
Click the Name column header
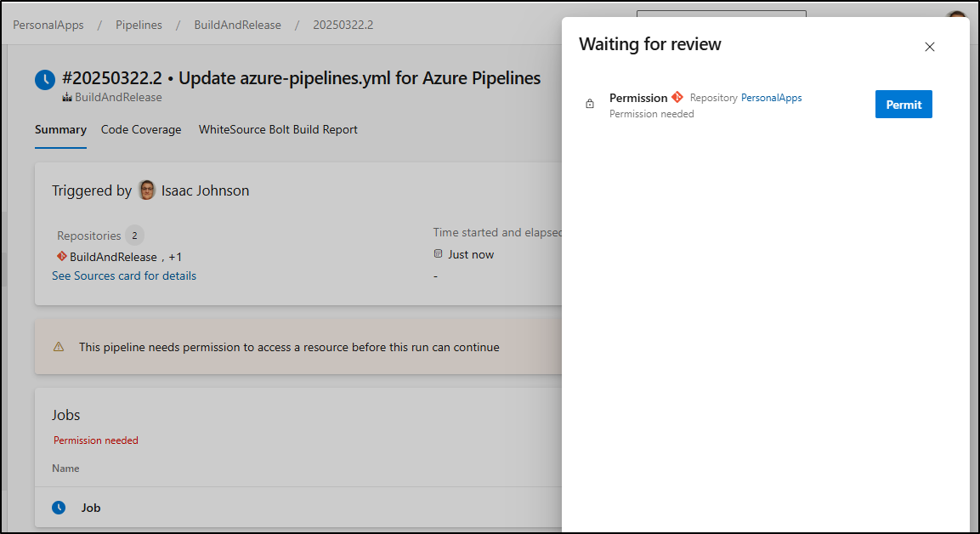pyautogui.click(x=65, y=469)
